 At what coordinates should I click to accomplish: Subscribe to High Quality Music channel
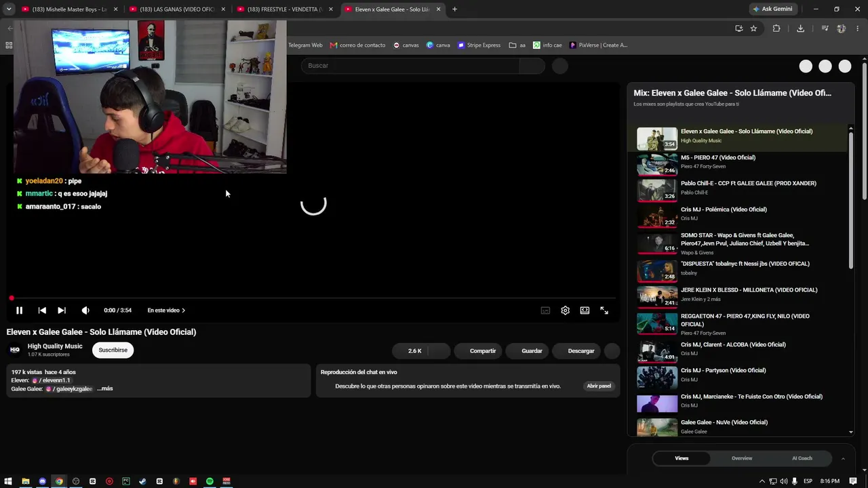pos(113,350)
